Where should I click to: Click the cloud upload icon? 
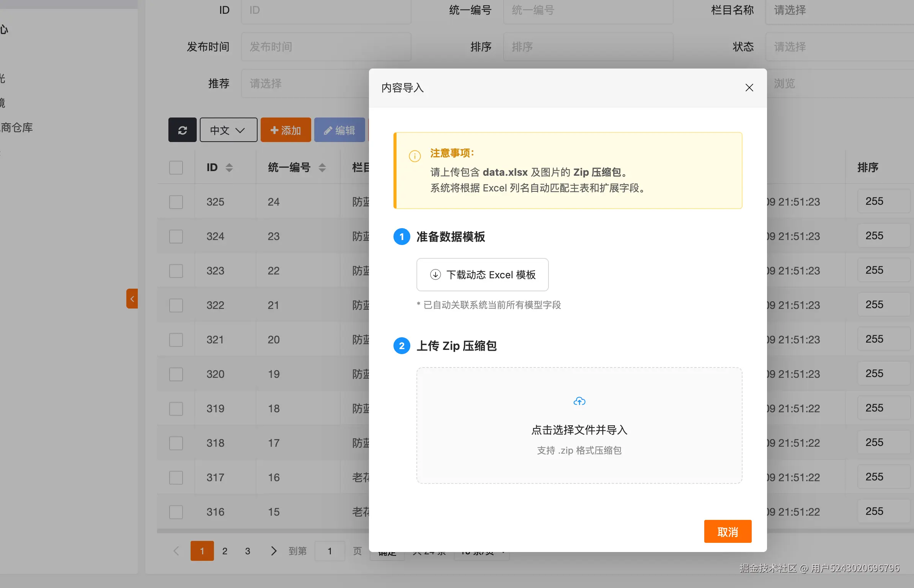579,401
